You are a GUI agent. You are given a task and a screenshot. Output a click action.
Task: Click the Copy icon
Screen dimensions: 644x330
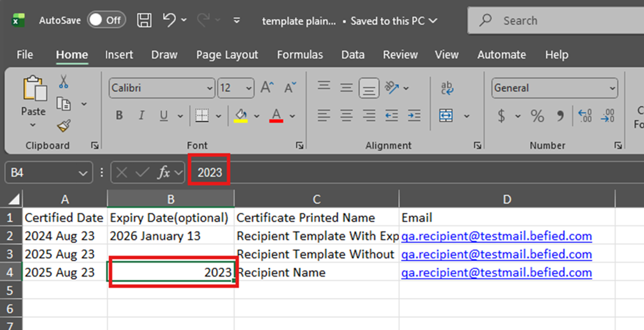point(64,104)
